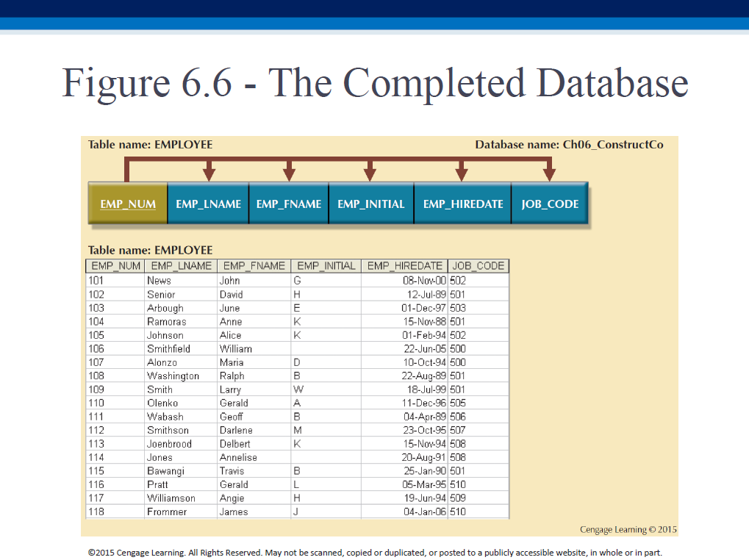
Task: Select first name cell 'David'
Action: pyautogui.click(x=254, y=294)
